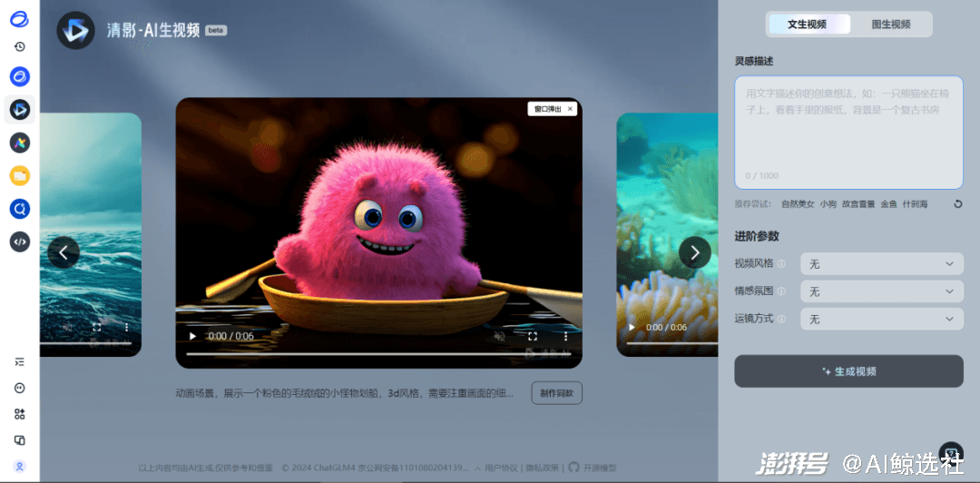Viewport: 980px width, 483px height.
Task: Click the sidebar collapse list icon
Action: (x=19, y=361)
